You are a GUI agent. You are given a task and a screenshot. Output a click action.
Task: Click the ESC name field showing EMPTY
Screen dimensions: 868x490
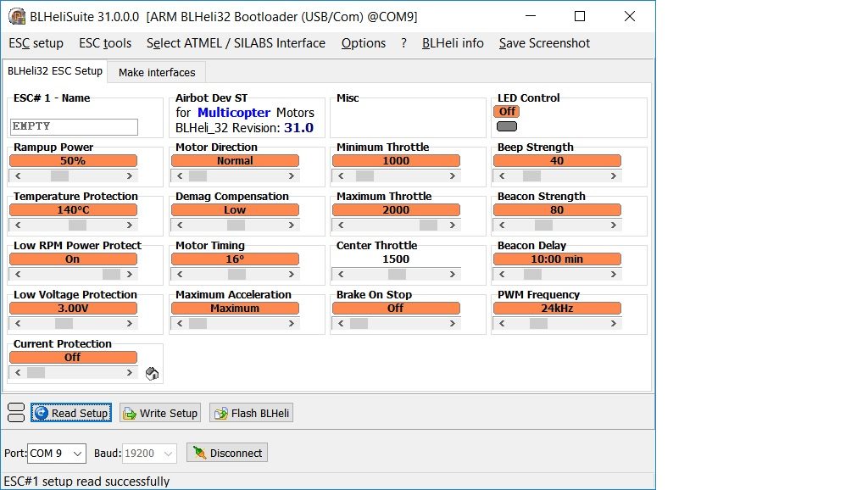coord(74,127)
